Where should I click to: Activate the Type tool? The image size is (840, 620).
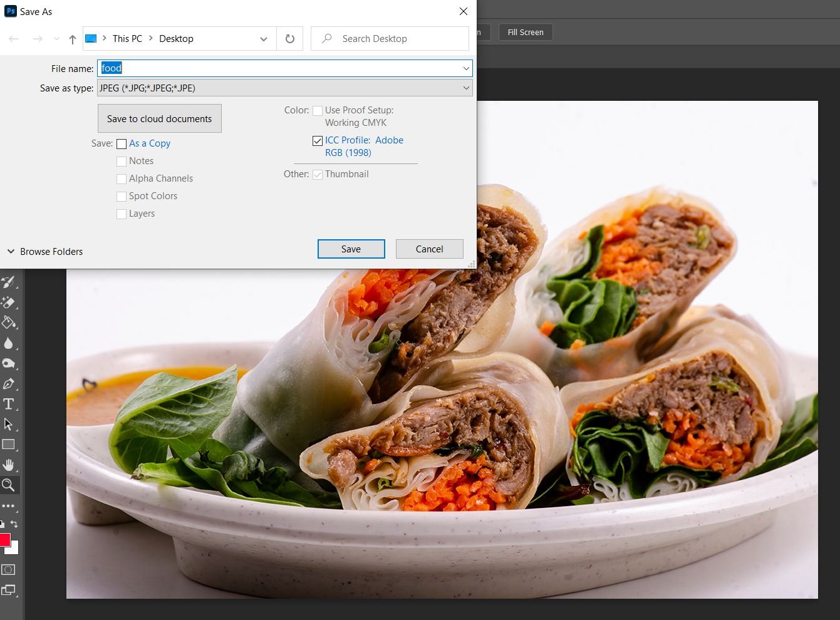click(x=9, y=404)
